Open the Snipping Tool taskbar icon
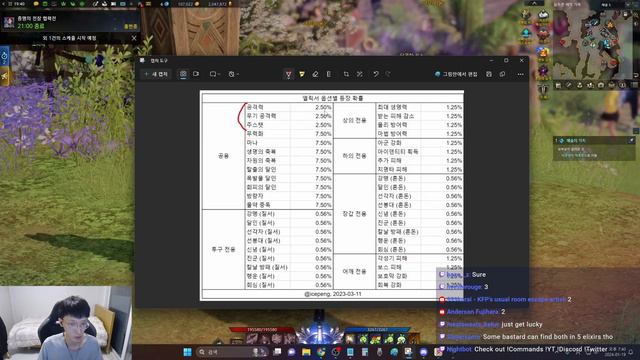The image size is (640, 360). [409, 352]
